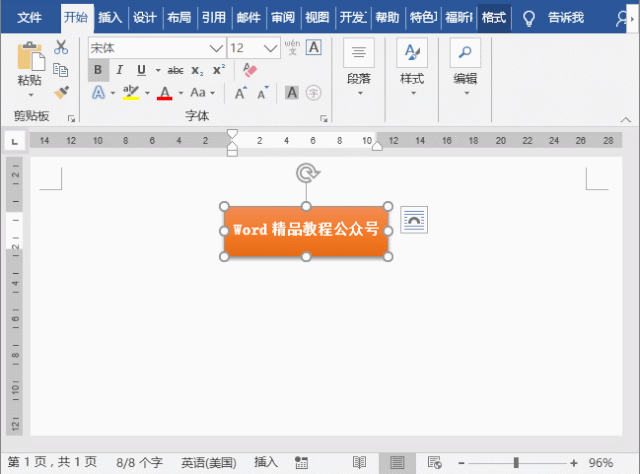Select the orange Word 精品教程公众号 text box
The image size is (640, 474).
click(x=306, y=231)
